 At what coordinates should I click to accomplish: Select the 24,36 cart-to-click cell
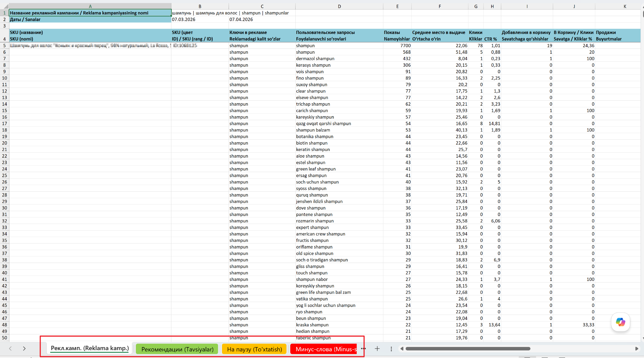(x=574, y=46)
